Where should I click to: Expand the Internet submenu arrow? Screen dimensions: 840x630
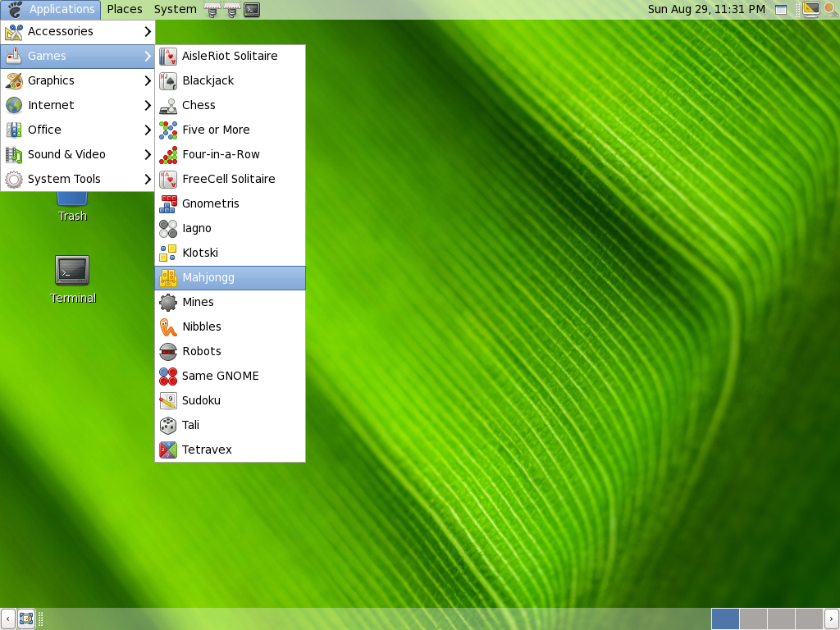pyautogui.click(x=148, y=106)
